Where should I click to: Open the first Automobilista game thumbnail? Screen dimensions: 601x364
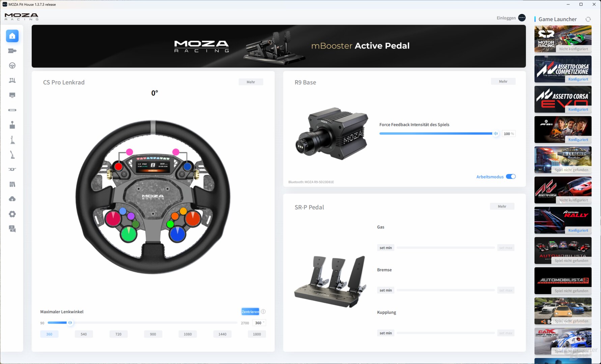tap(563, 250)
